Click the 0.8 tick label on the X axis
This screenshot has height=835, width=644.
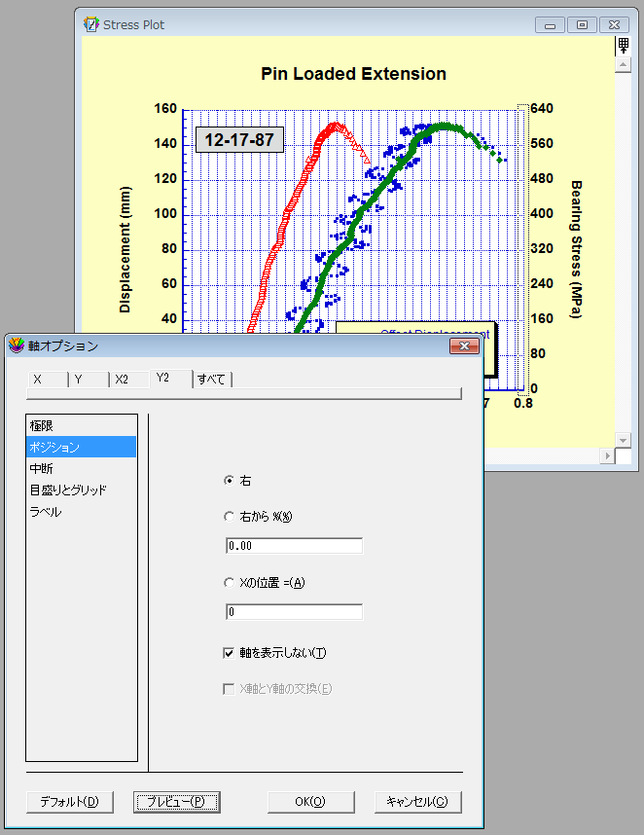(523, 403)
